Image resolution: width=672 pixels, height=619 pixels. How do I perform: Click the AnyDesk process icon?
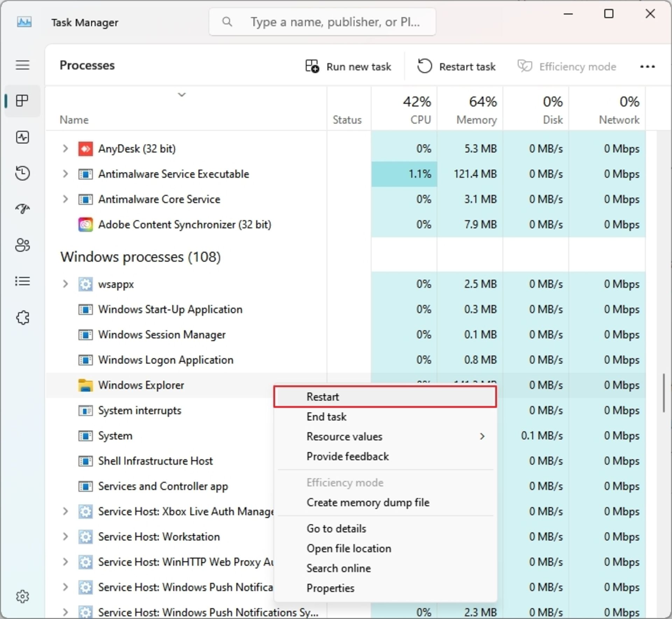85,149
